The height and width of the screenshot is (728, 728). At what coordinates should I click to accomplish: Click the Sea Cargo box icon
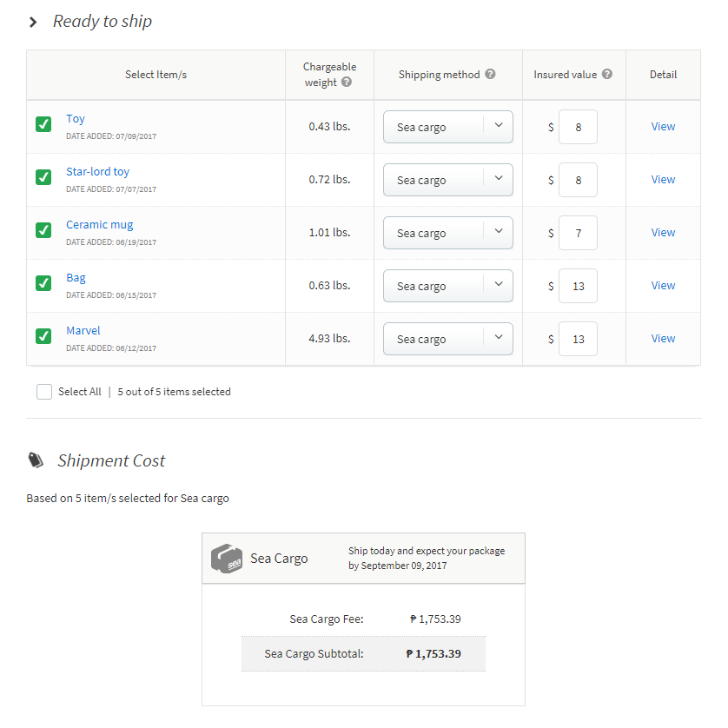click(226, 559)
